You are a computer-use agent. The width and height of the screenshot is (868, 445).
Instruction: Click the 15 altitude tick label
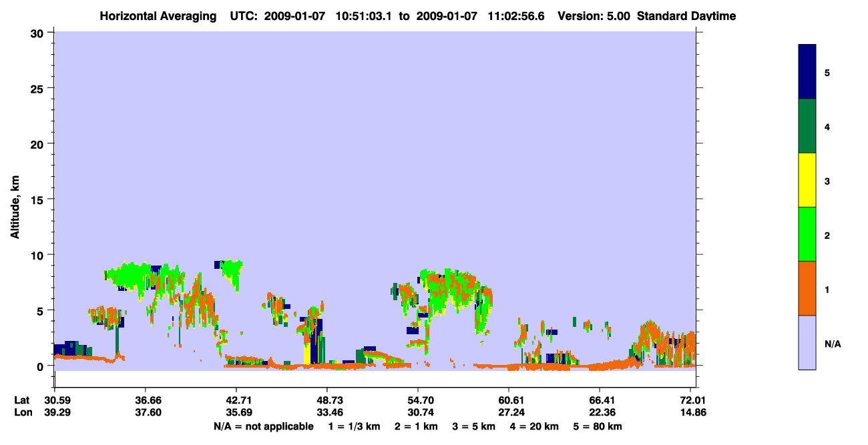point(38,199)
